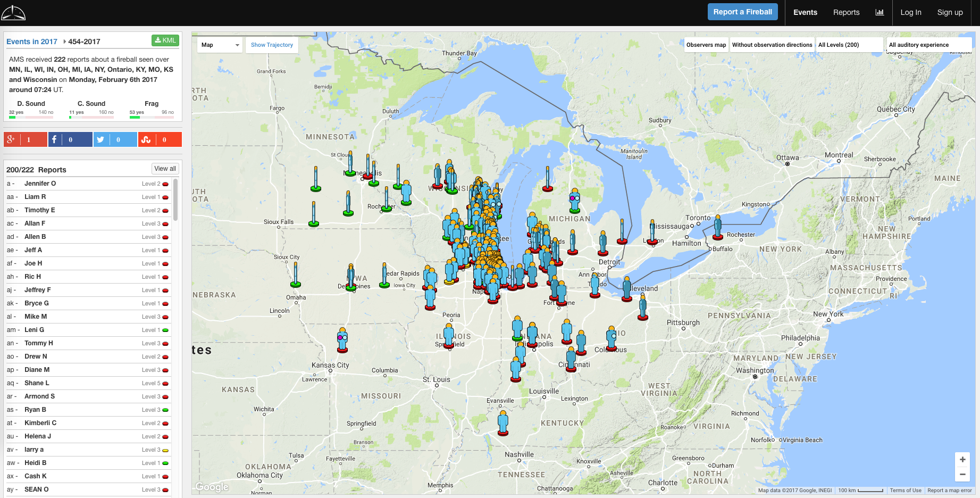Viewport: 980px width, 498px height.
Task: Click the Report a Fireball button
Action: coord(742,12)
